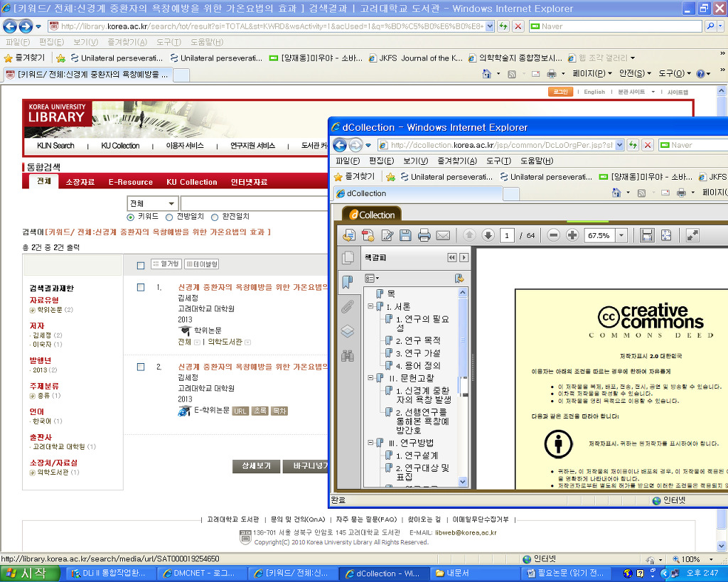Click the library page vertical scrollbar down arrow
The width and height of the screenshot is (728, 582).
coord(721,545)
